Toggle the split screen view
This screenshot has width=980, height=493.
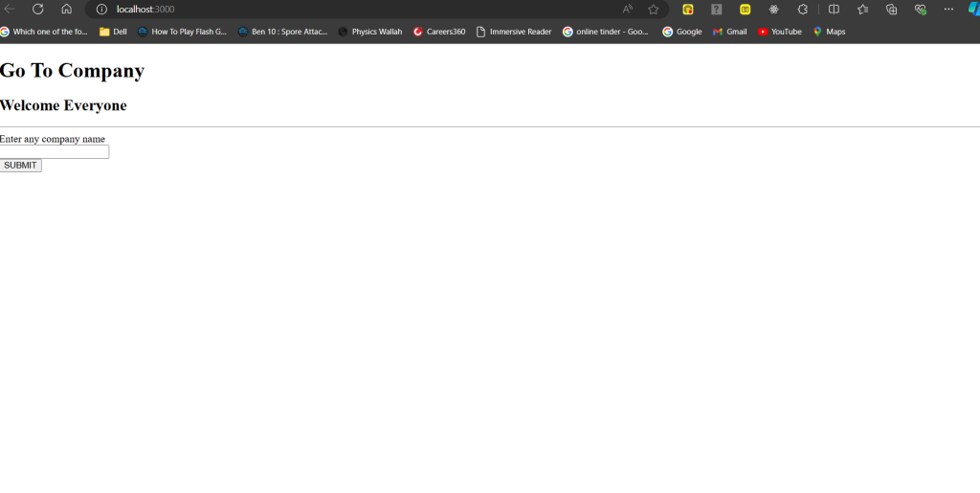(x=834, y=9)
